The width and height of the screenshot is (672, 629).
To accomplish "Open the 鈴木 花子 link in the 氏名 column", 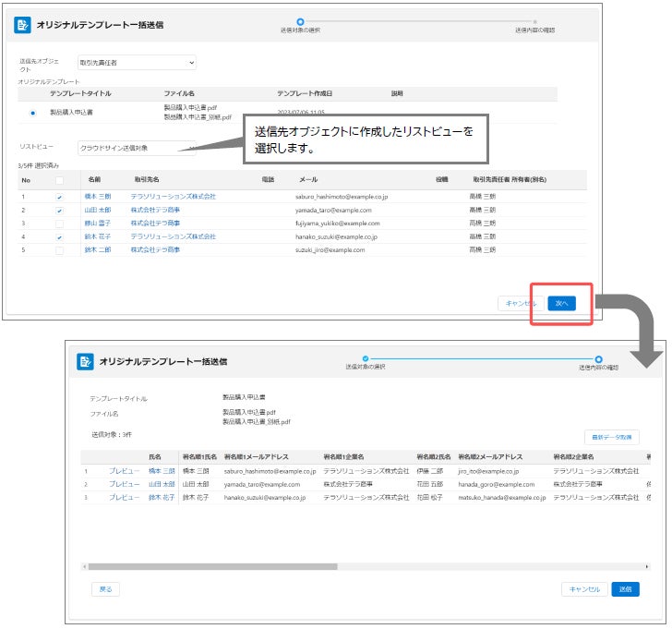I will (162, 497).
